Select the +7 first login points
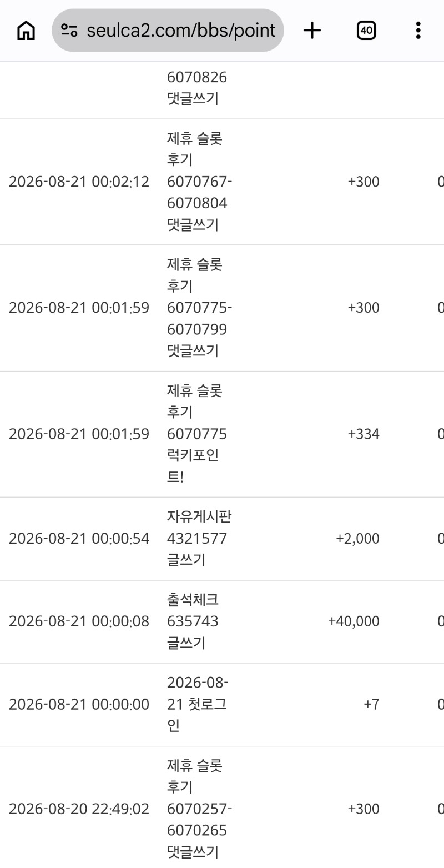 tap(372, 704)
